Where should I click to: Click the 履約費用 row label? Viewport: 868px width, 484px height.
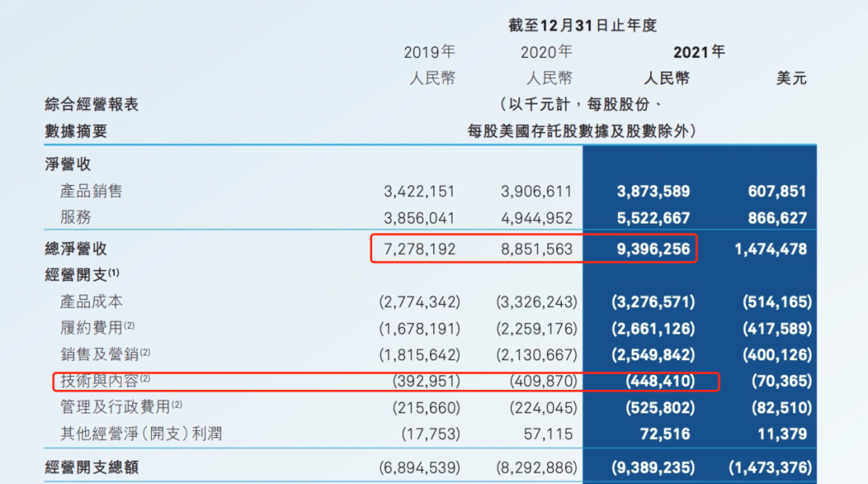pos(92,328)
